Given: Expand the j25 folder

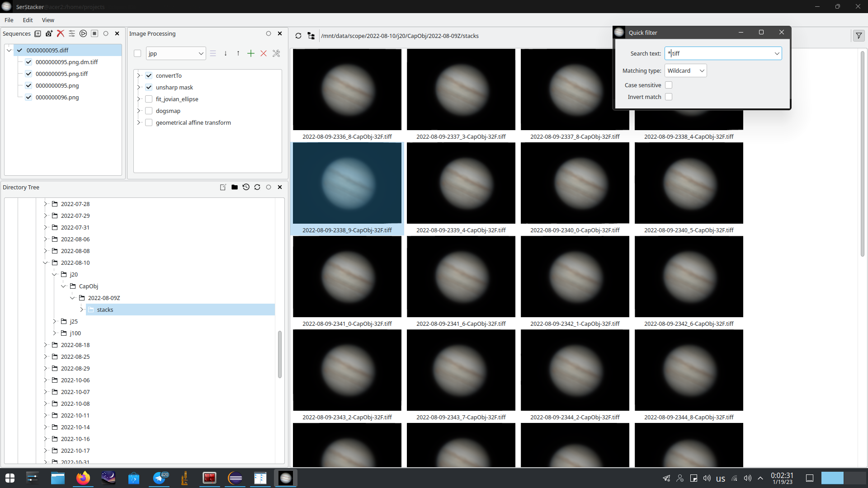Looking at the screenshot, I should [54, 321].
